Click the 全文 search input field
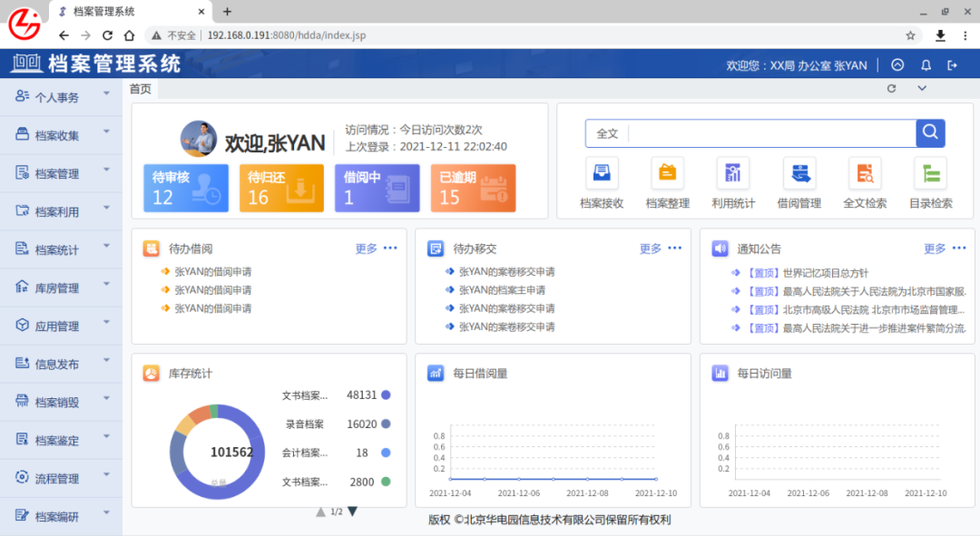This screenshot has height=536, width=980. [772, 133]
